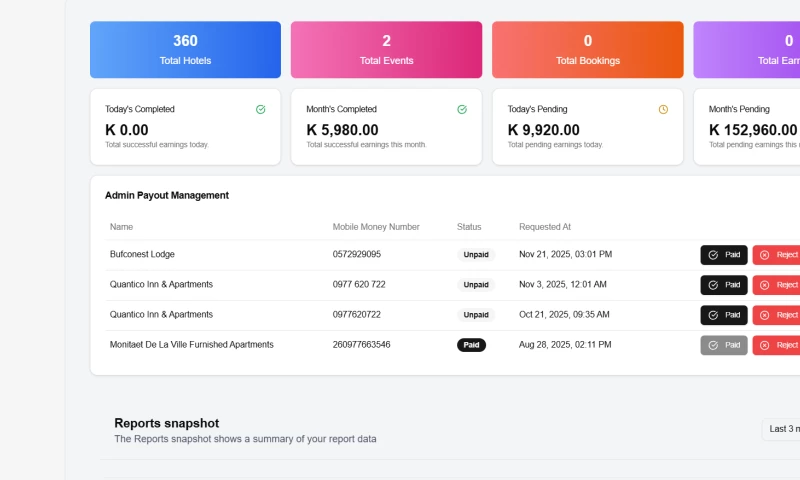The image size is (800, 480).
Task: Click K 5,980.00 month's completed amount
Action: 342,130
